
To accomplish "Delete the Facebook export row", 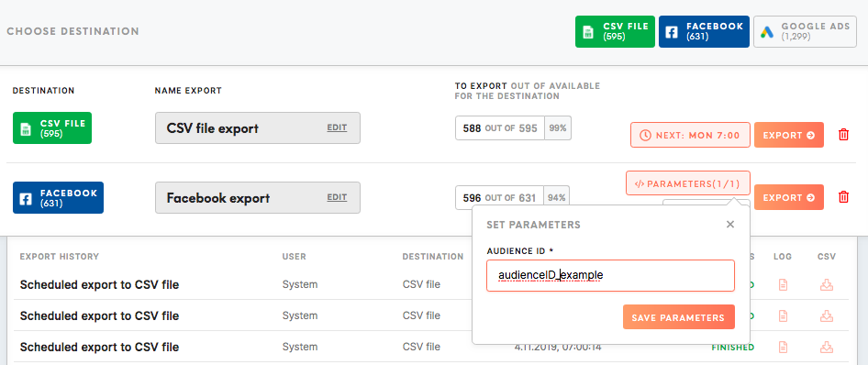I will tap(843, 197).
